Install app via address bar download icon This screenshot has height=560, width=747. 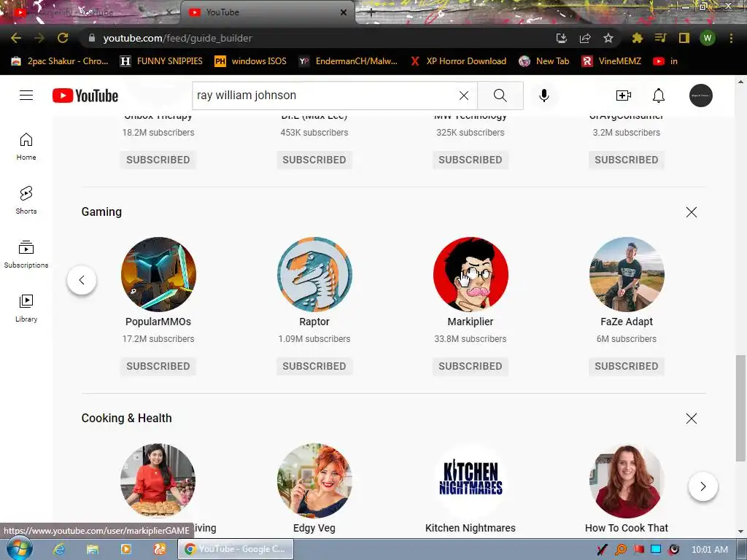tap(562, 38)
